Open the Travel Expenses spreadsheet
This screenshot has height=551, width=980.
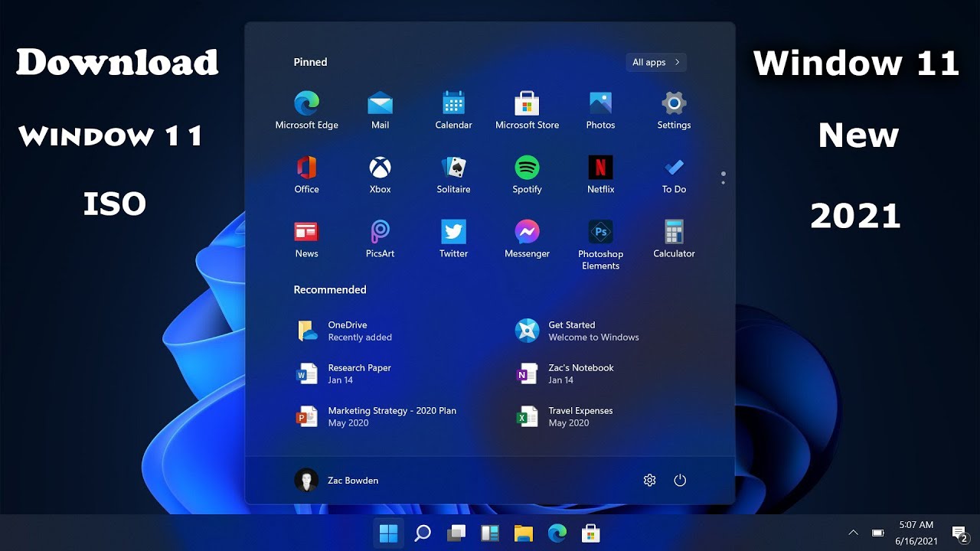click(x=564, y=416)
